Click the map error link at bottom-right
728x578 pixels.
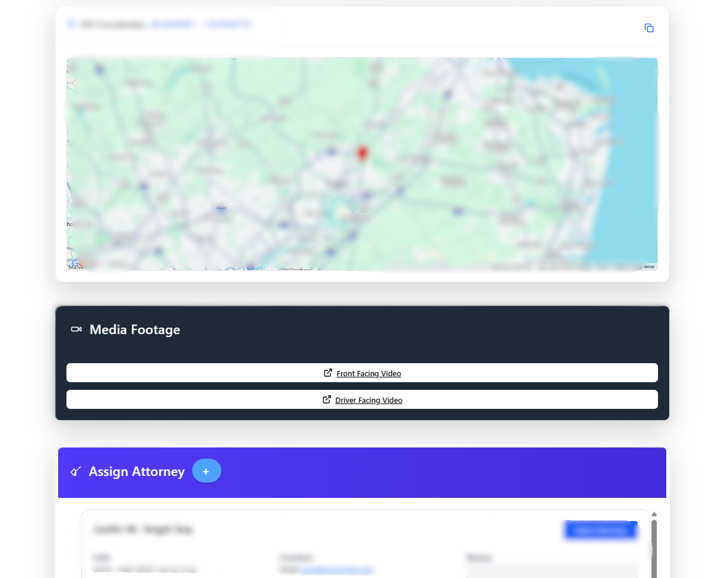[x=649, y=266]
